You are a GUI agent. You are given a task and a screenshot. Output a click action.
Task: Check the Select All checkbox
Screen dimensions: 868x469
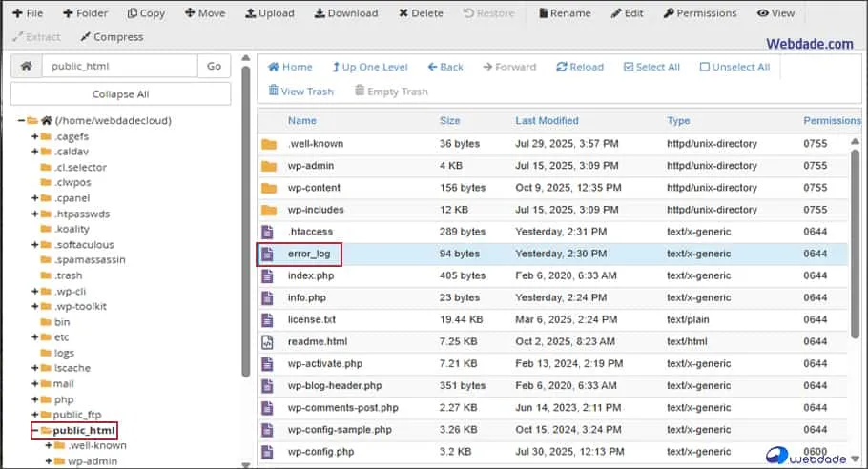[629, 67]
